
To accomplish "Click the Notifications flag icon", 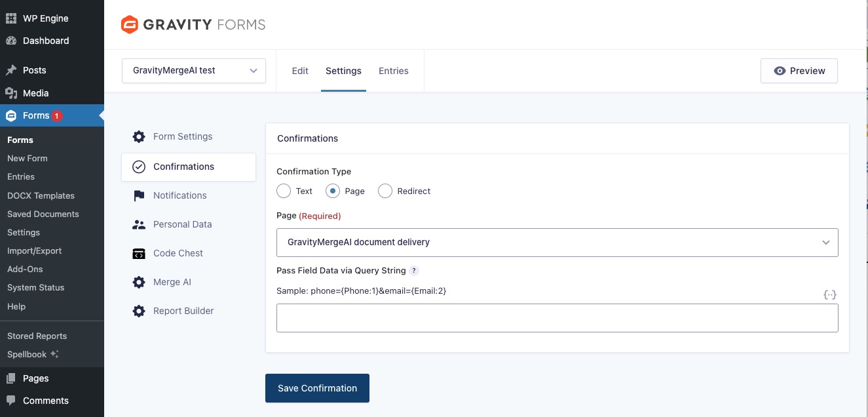I will click(139, 196).
